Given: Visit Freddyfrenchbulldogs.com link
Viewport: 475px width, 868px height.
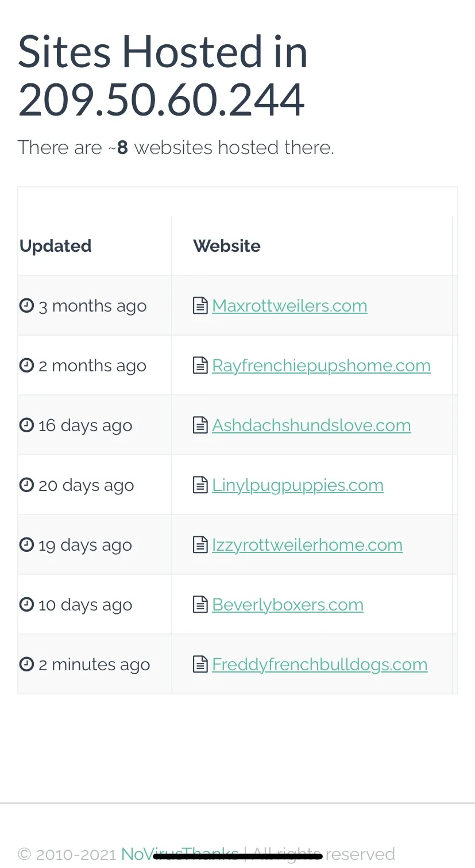Looking at the screenshot, I should pyautogui.click(x=320, y=665).
